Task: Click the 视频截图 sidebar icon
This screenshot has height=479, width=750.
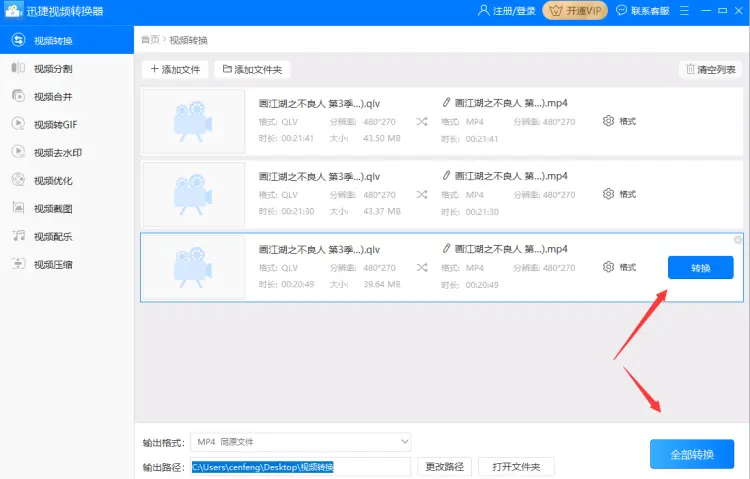Action: [18, 208]
